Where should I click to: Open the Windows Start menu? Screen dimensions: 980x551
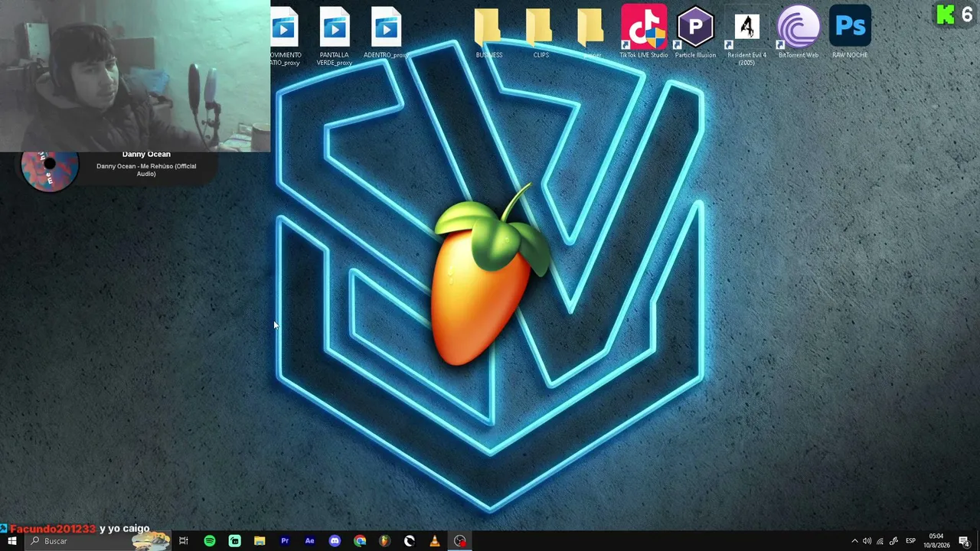(11, 541)
